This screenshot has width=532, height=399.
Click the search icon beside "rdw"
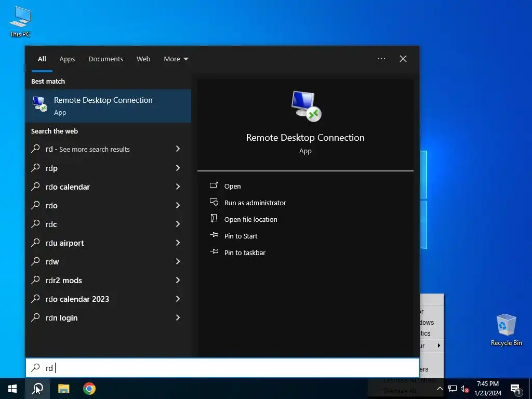click(36, 261)
